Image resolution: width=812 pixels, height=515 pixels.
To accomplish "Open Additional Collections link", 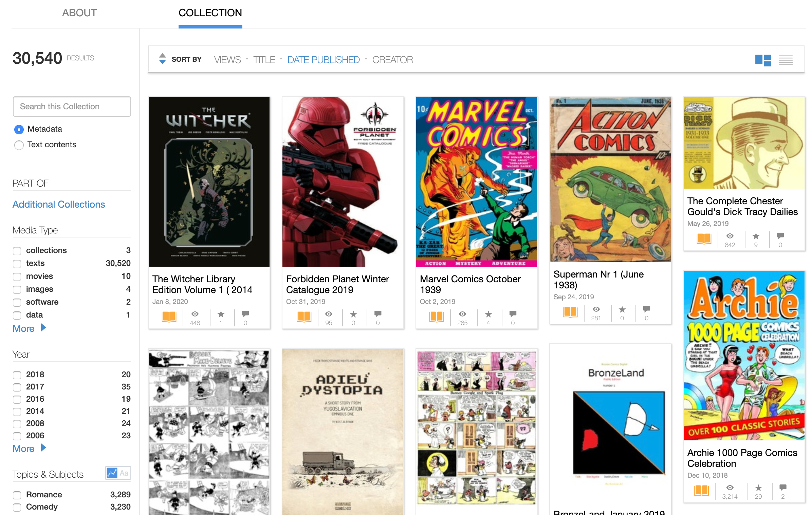I will (x=59, y=204).
